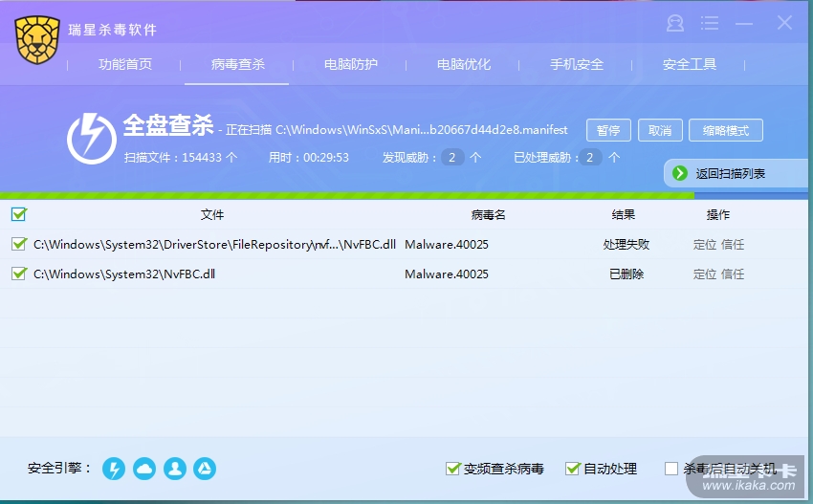Open the 安全工具 tab
This screenshot has height=504, width=813.
[689, 64]
